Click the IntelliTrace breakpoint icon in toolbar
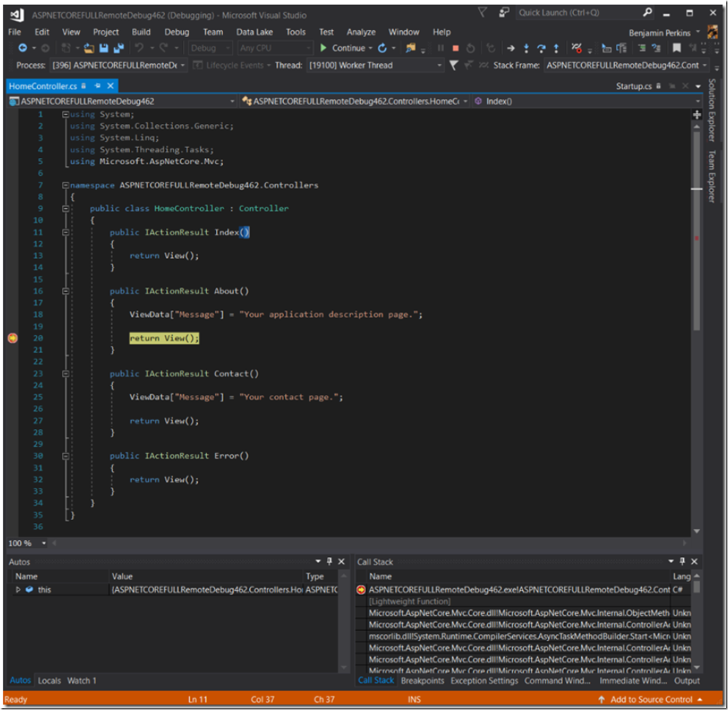 [577, 48]
